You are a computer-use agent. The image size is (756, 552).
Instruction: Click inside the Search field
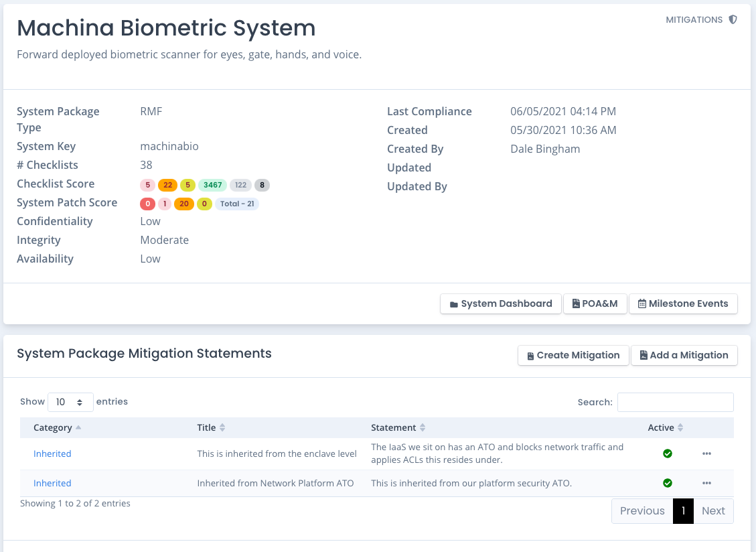point(675,402)
